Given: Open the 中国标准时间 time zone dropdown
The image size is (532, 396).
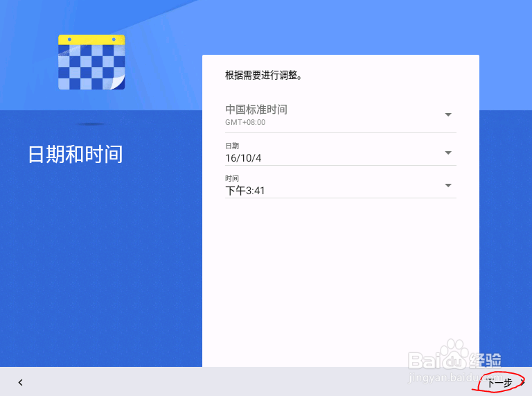Looking at the screenshot, I should pyautogui.click(x=340, y=115).
